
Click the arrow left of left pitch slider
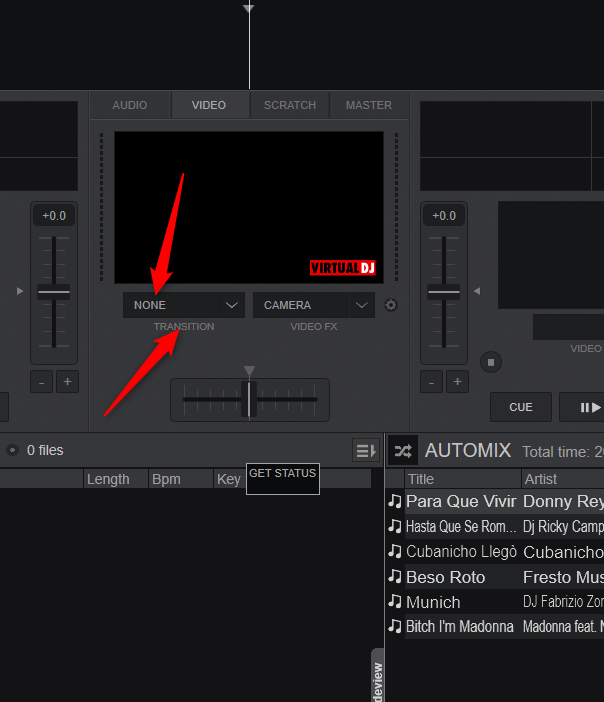click(20, 291)
